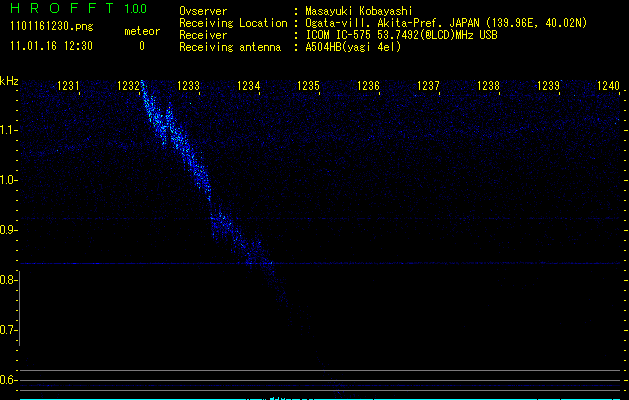Click the Ovserver field label
This screenshot has width=629, height=400.
pyautogui.click(x=203, y=11)
